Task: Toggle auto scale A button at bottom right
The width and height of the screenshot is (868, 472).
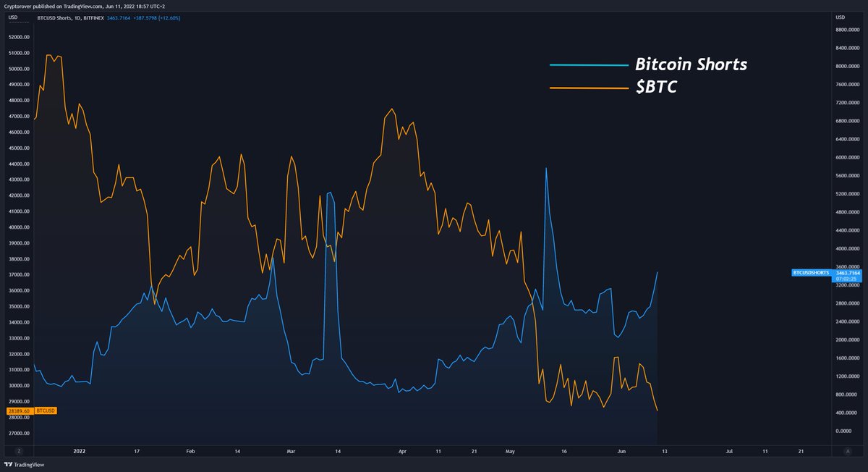Action: pos(848,451)
